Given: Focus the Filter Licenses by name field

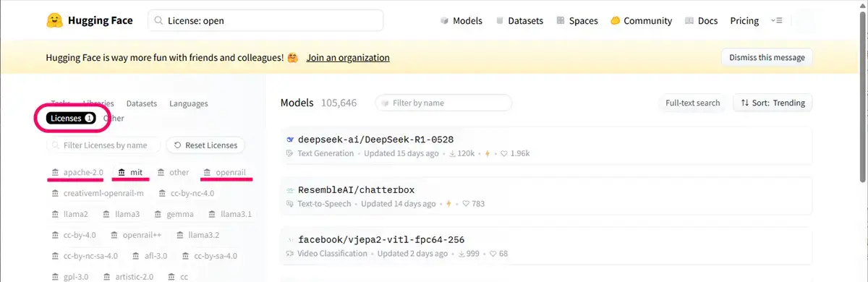Looking at the screenshot, I should coord(103,145).
